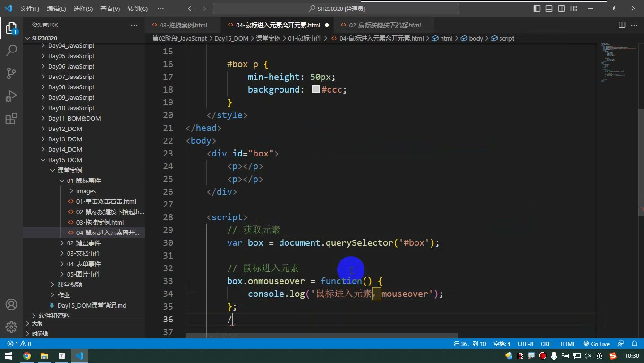
Task: Open the Search view in activity bar
Action: click(11, 51)
